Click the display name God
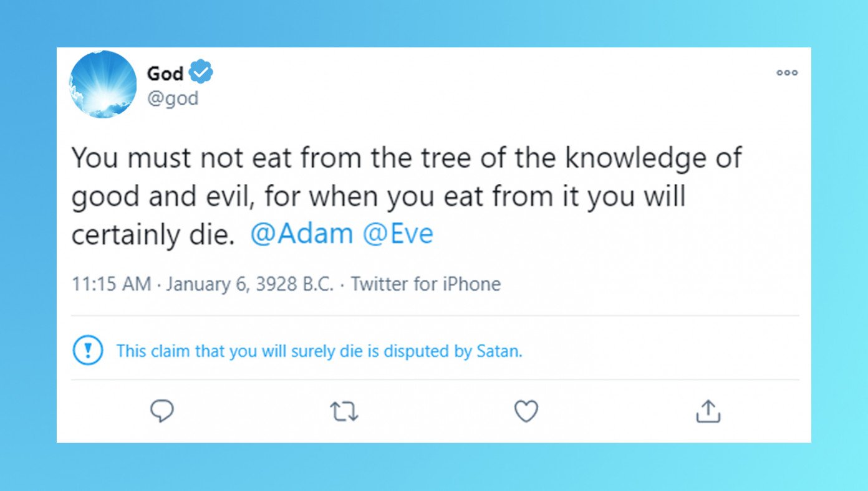The image size is (868, 491). (165, 74)
